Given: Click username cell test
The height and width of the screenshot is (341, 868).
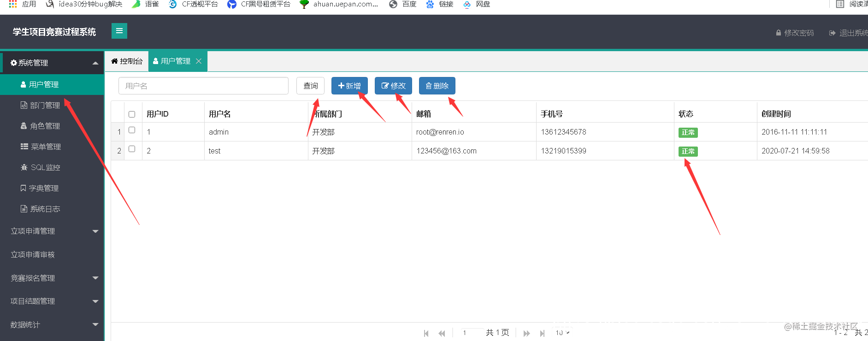Looking at the screenshot, I should coord(214,151).
